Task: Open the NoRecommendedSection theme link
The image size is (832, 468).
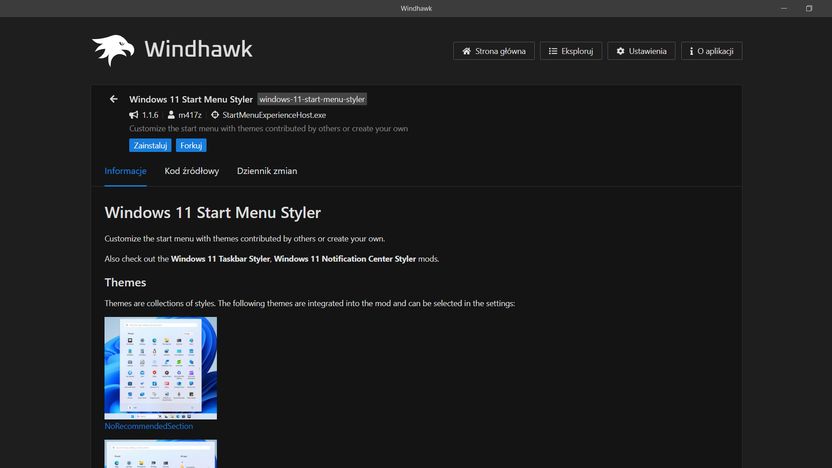Action: pos(149,426)
